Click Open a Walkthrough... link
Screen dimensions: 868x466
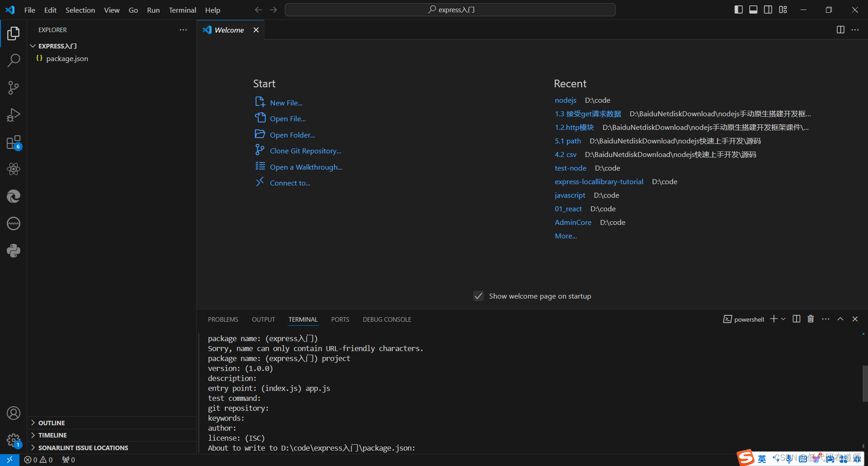(x=306, y=167)
